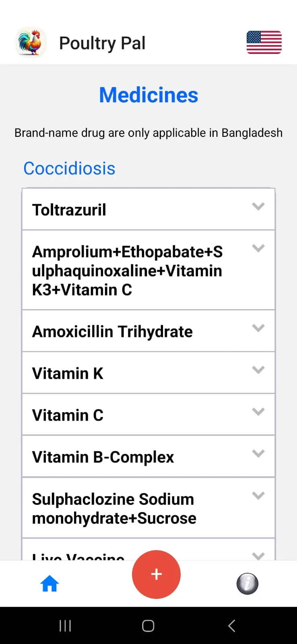Expand the partially visible Live Vaccine chevron
Image resolution: width=297 pixels, height=644 pixels.
click(258, 556)
